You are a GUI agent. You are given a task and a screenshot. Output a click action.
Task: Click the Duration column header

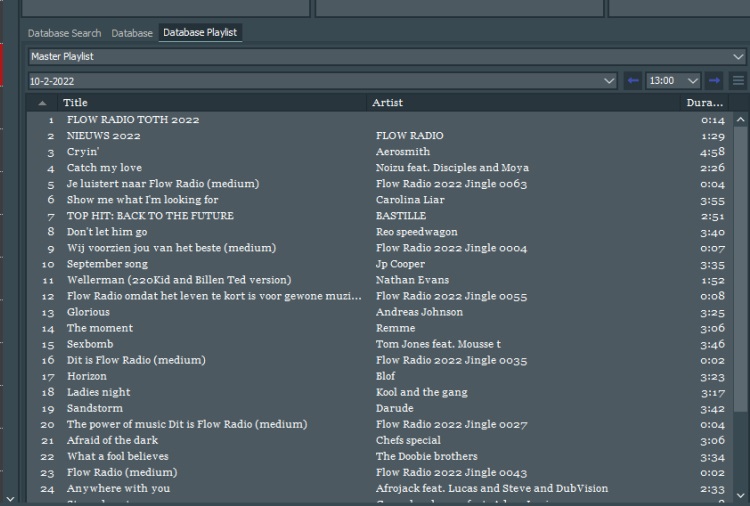point(704,102)
